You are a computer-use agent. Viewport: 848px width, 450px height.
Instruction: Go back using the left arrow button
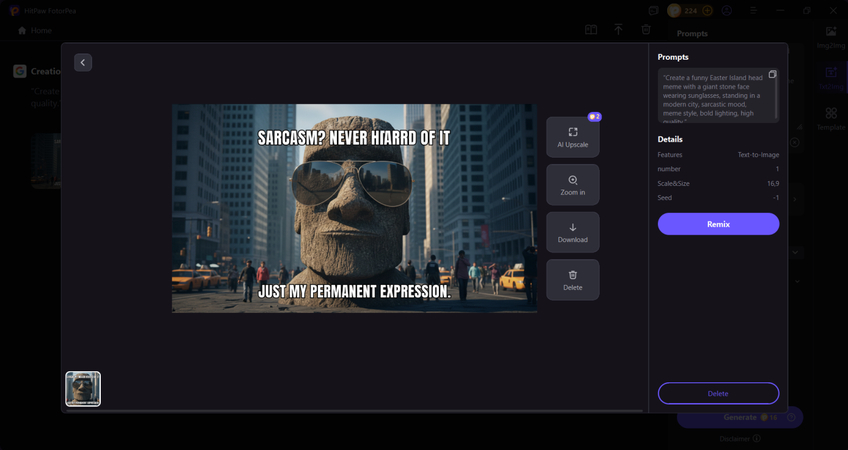click(83, 63)
